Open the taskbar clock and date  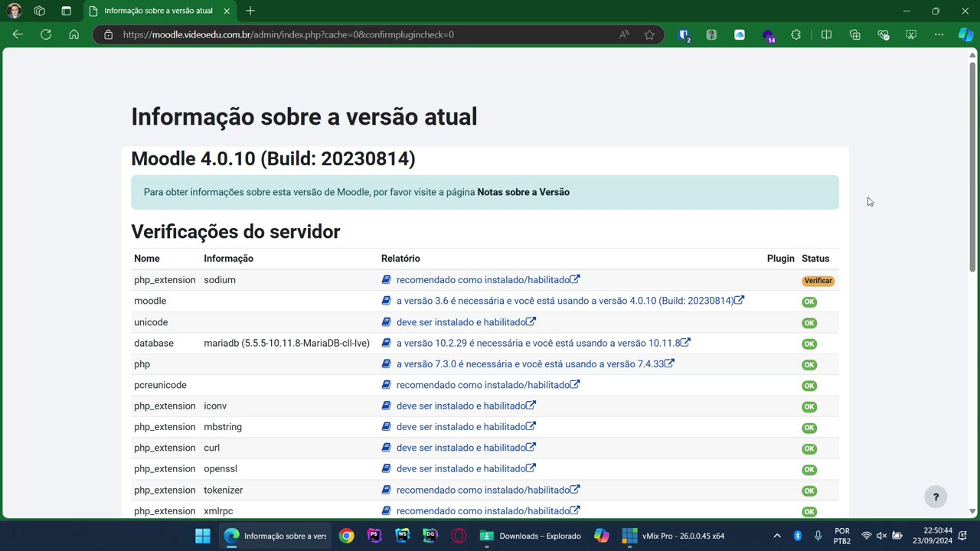tap(933, 536)
